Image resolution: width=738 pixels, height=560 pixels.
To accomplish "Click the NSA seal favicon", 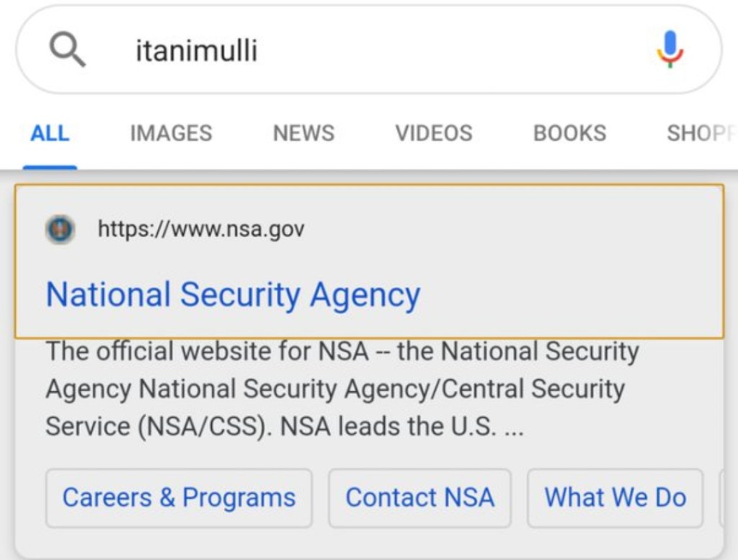I will click(x=60, y=230).
